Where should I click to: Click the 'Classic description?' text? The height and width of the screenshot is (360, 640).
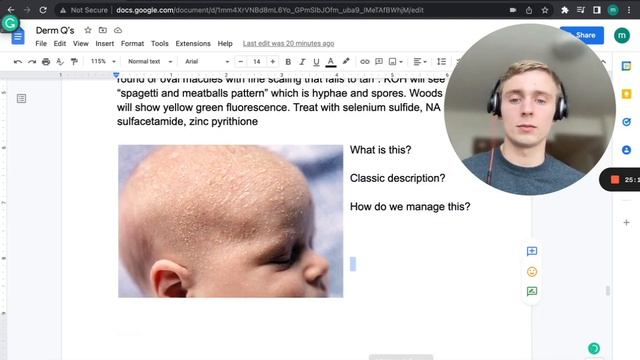(x=398, y=178)
